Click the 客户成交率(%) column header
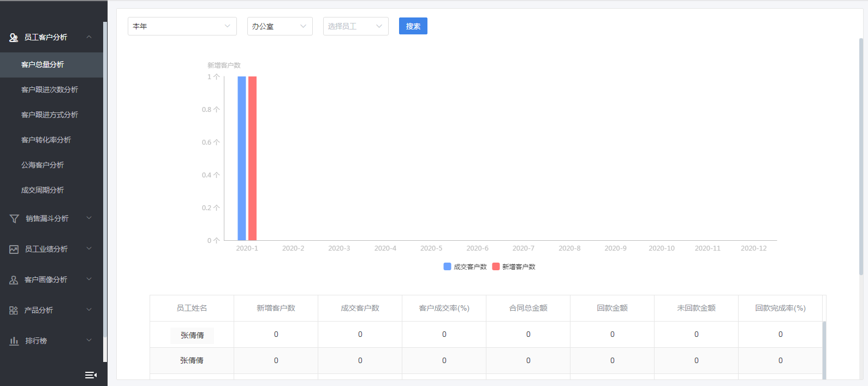868x386 pixels. click(444, 308)
